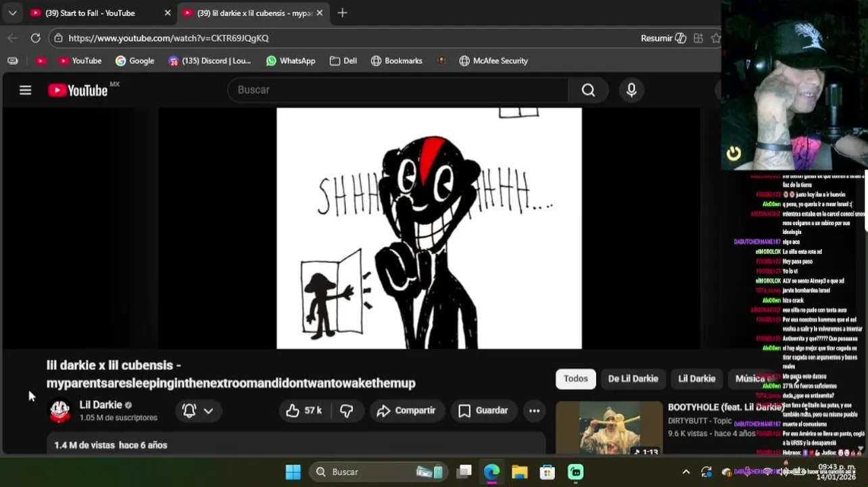Open BOOTYHOLE (feat. Lil Darkie) title
Image resolution: width=868 pixels, height=487 pixels.
(725, 407)
